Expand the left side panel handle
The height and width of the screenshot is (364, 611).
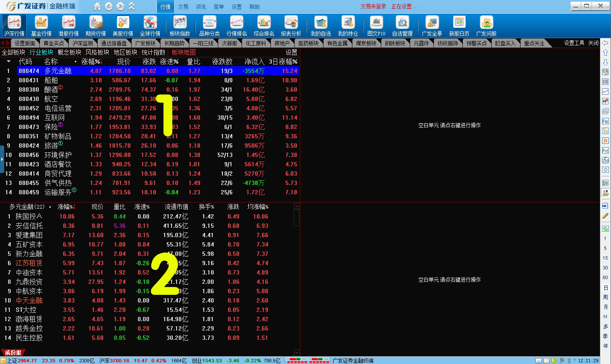(x=2, y=159)
